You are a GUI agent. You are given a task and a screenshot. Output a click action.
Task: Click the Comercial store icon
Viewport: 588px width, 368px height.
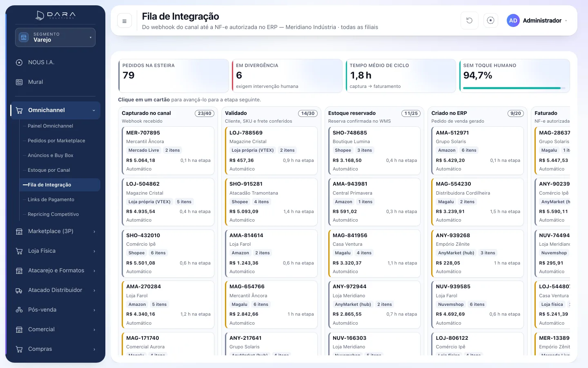19,330
